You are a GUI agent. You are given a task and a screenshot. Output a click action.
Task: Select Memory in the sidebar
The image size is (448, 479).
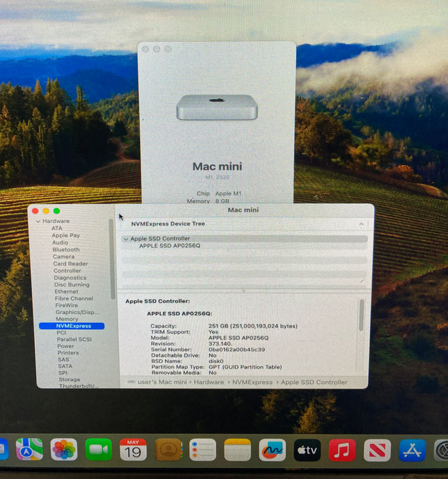67,319
